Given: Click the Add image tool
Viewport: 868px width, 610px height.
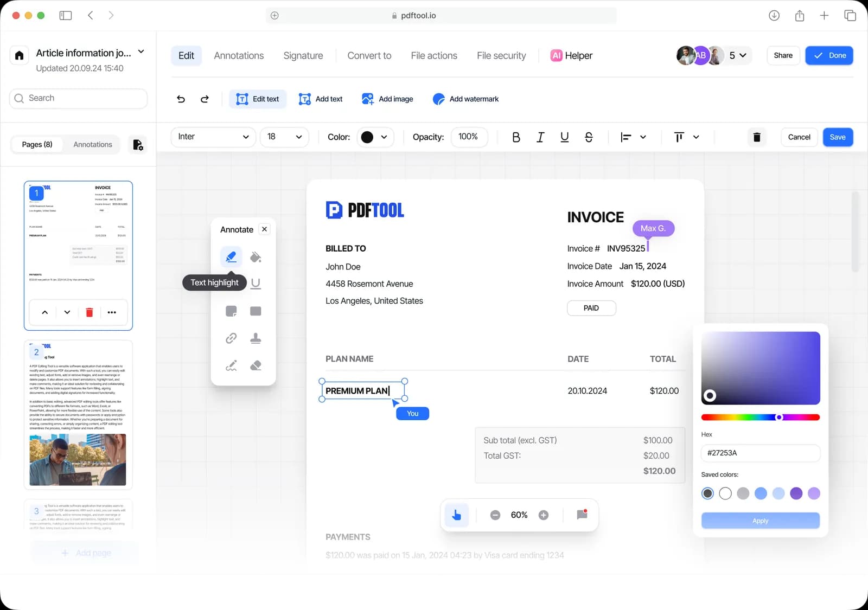Looking at the screenshot, I should (387, 99).
